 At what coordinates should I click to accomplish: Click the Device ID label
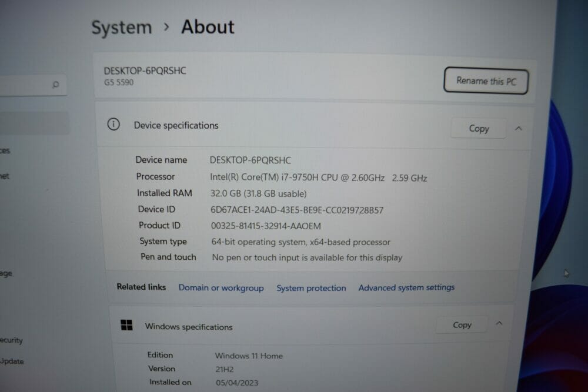pos(156,209)
